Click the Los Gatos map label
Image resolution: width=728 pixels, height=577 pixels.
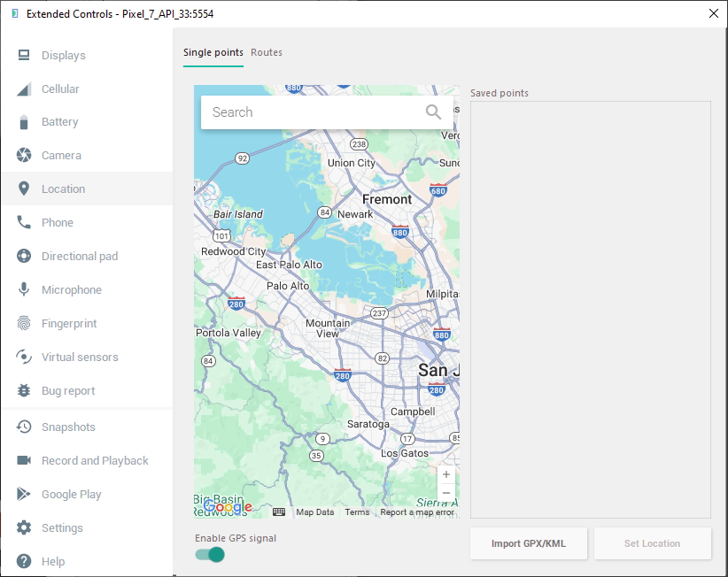coord(405,453)
